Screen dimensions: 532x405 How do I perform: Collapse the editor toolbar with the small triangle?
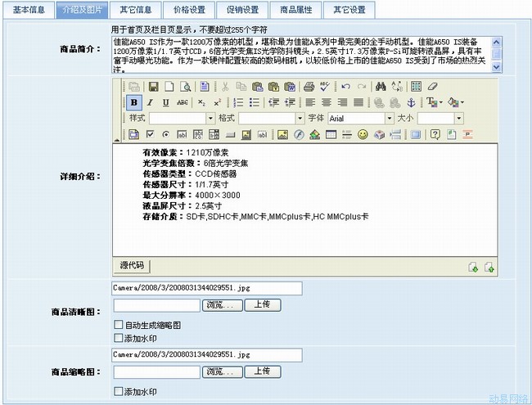coord(117,140)
